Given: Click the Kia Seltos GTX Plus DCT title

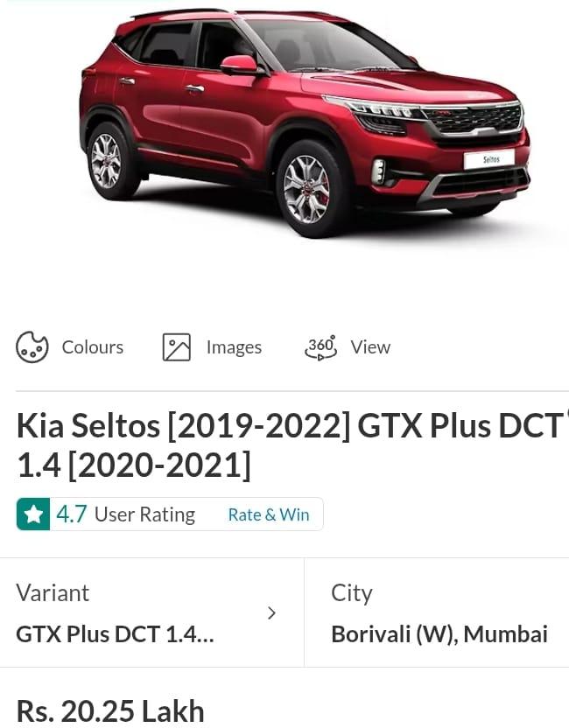Looking at the screenshot, I should click(x=289, y=445).
